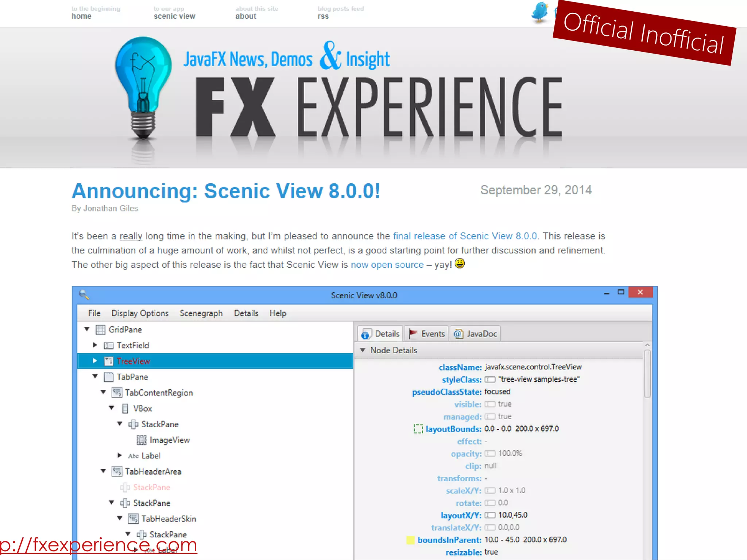Image resolution: width=747 pixels, height=560 pixels.
Task: Switch to the Events tab
Action: (x=426, y=334)
